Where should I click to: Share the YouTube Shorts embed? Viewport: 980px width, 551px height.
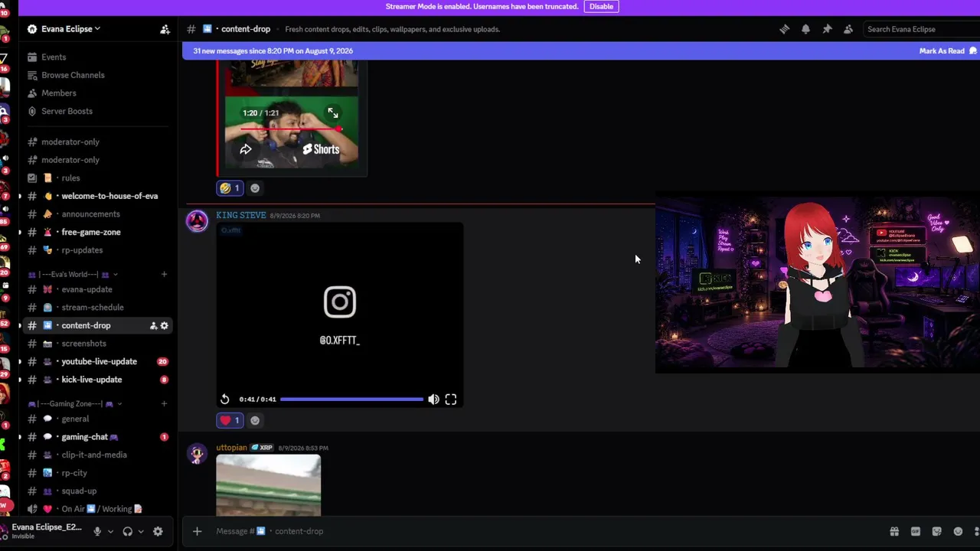(246, 149)
